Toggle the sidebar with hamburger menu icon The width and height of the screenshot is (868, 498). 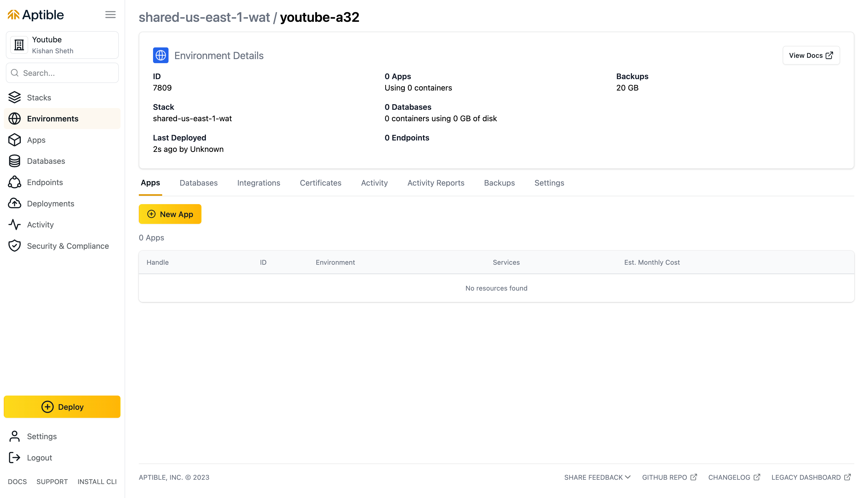(x=110, y=15)
